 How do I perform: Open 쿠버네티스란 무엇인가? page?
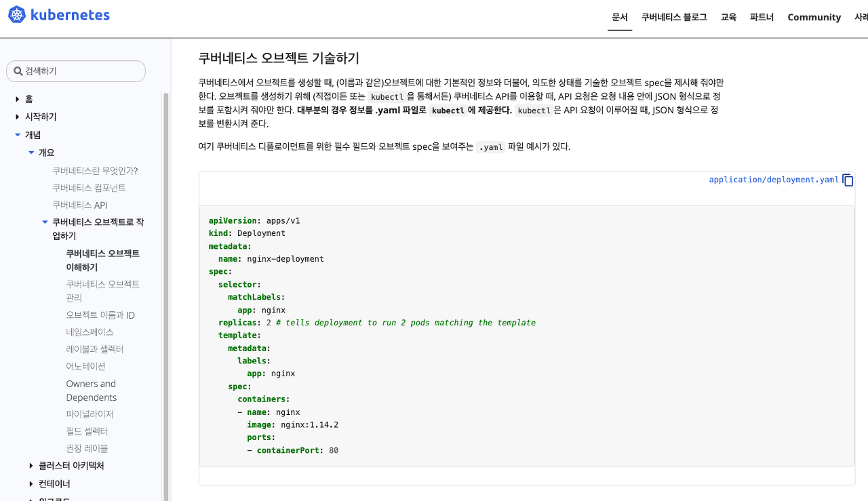pyautogui.click(x=95, y=170)
